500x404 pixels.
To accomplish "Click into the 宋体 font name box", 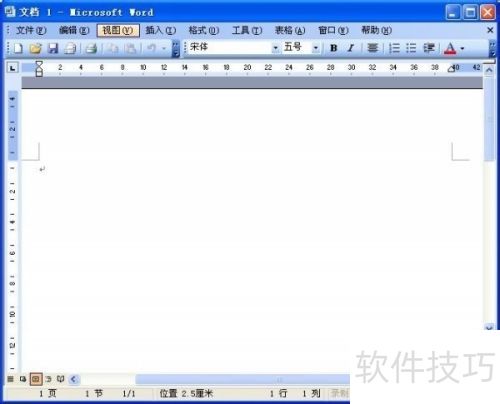I will click(230, 48).
